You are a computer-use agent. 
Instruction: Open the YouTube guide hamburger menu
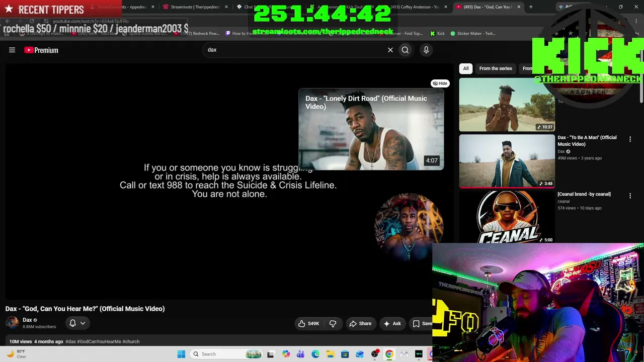pos(12,50)
